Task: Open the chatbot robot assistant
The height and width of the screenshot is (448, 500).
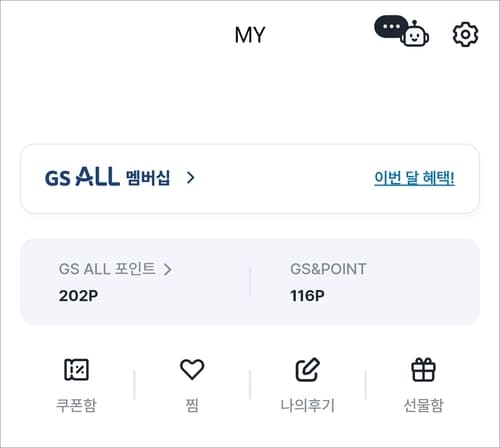Action: (415, 34)
